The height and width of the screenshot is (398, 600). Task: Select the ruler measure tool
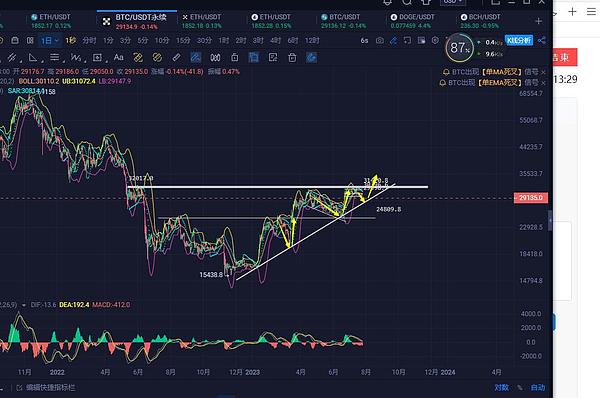[176, 58]
